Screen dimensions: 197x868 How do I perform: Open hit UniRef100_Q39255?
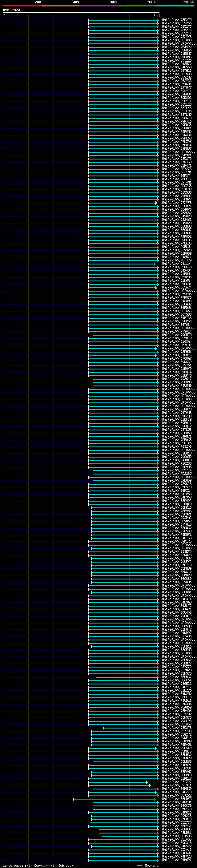pyautogui.click(x=176, y=24)
